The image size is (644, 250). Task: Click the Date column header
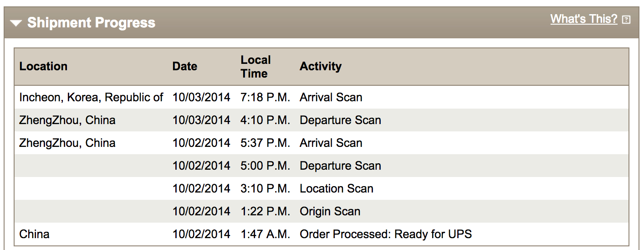[x=184, y=66]
